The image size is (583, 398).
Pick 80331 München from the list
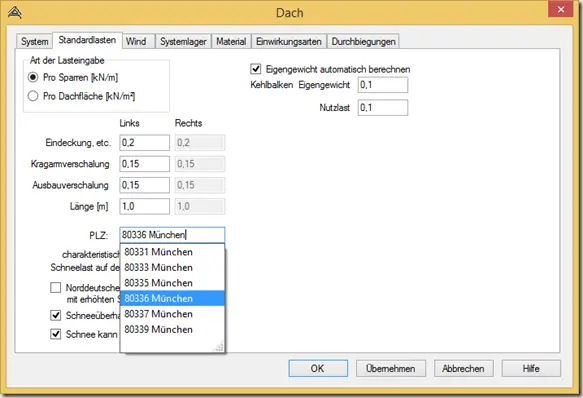click(x=172, y=252)
